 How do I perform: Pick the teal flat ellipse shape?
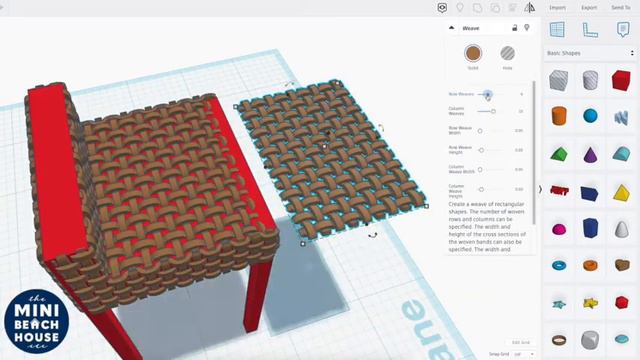tap(622, 339)
